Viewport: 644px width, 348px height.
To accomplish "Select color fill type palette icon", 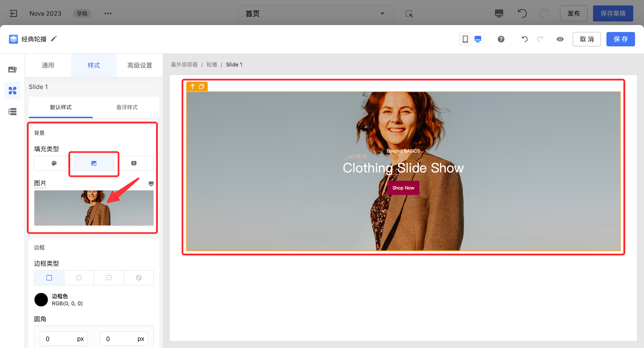I will [x=54, y=163].
